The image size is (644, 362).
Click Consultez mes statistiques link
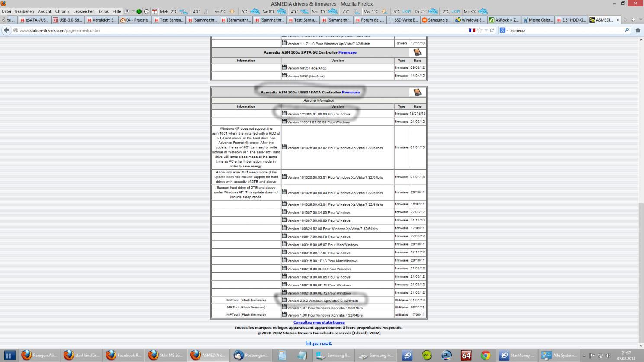[x=319, y=322]
